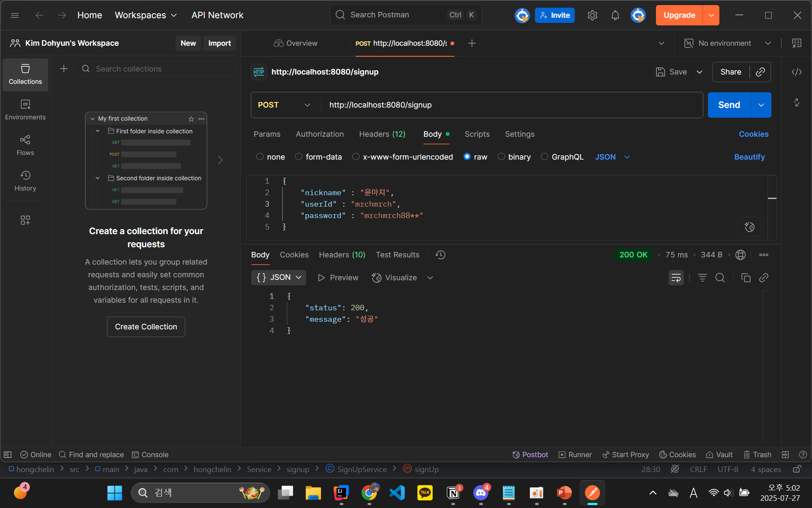
Task: Choose the none body type
Action: [260, 157]
